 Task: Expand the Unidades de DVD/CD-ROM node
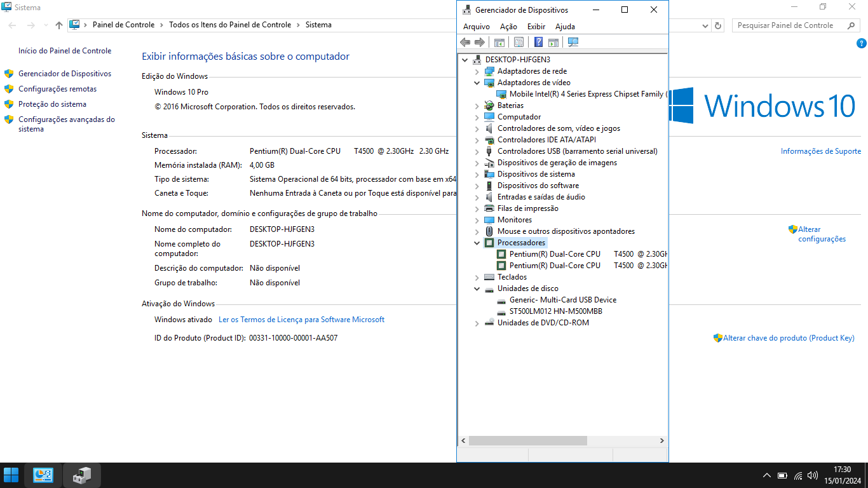[477, 323]
